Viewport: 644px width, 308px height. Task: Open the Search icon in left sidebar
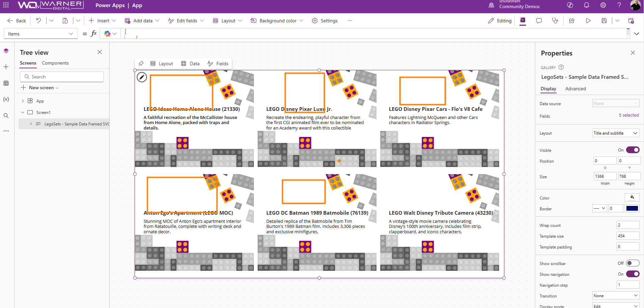click(6, 116)
